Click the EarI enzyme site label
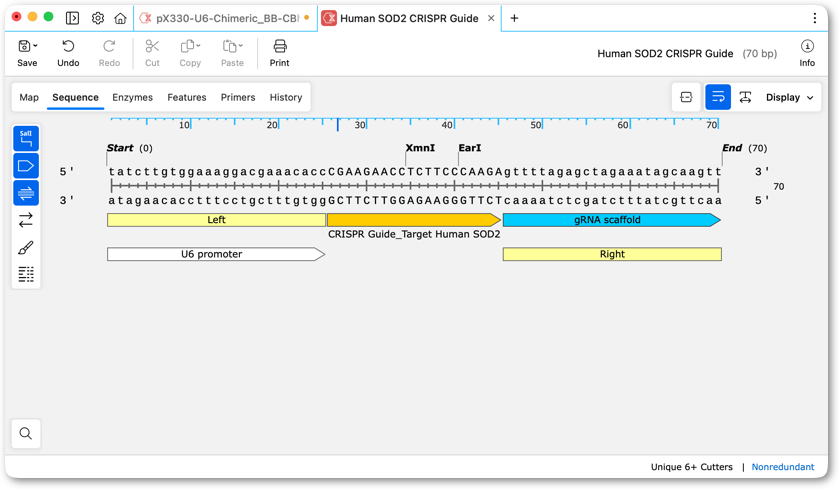The image size is (839, 489). [470, 148]
